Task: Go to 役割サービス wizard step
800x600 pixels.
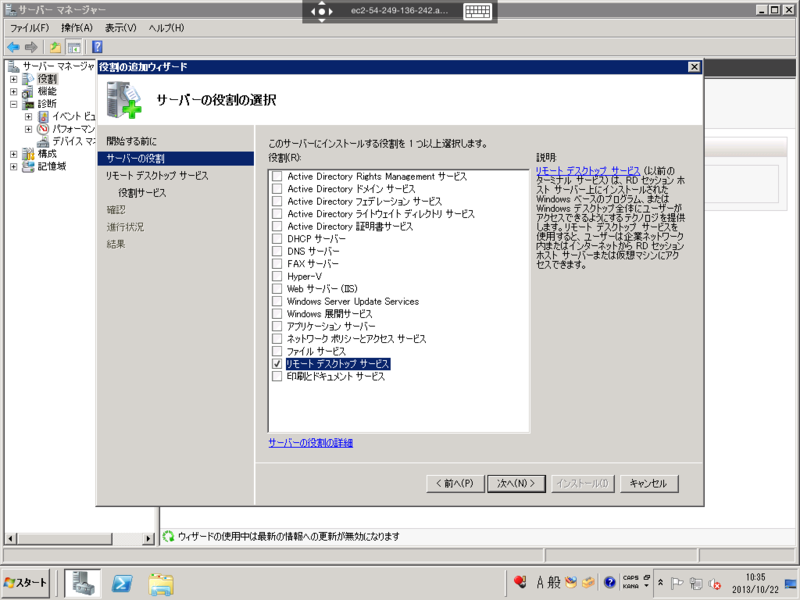Action: [142, 193]
